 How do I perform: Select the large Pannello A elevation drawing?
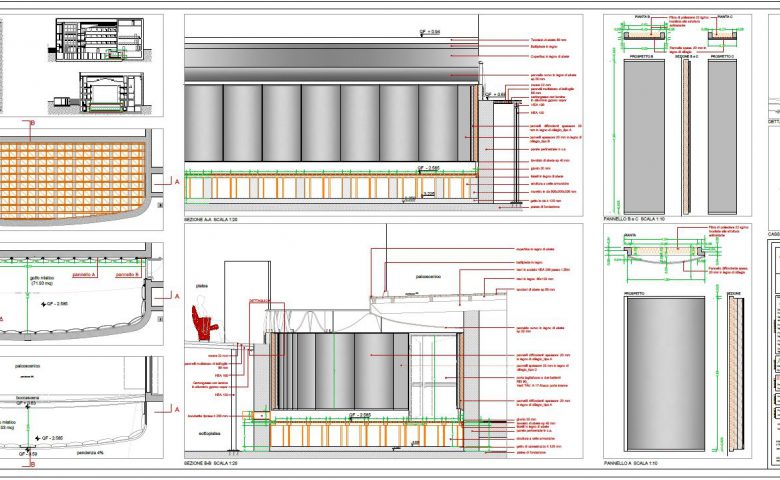pyautogui.click(x=665, y=374)
